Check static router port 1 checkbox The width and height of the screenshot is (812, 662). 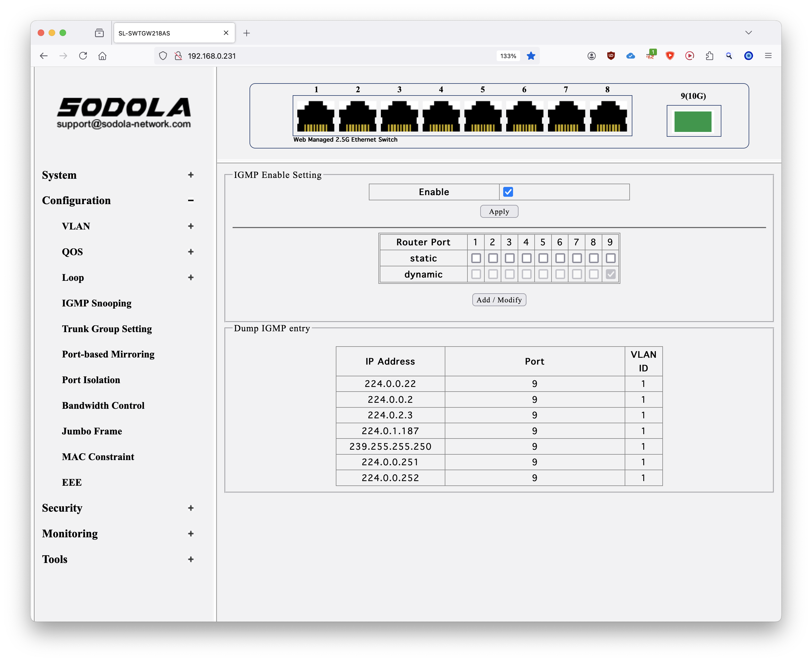pos(476,258)
